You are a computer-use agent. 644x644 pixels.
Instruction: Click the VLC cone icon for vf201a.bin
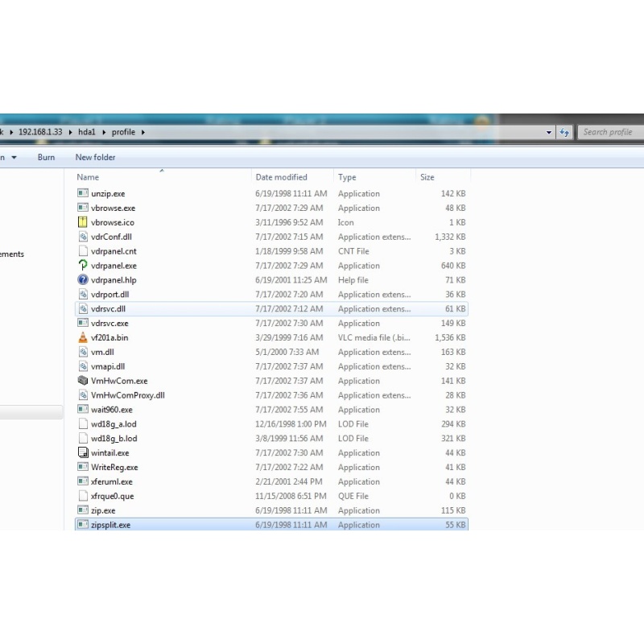tap(83, 337)
